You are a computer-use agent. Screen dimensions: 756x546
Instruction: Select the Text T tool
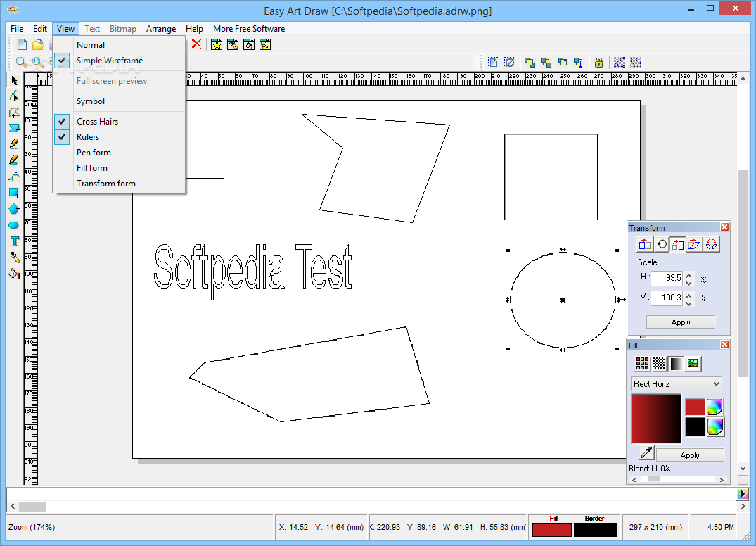(x=14, y=241)
